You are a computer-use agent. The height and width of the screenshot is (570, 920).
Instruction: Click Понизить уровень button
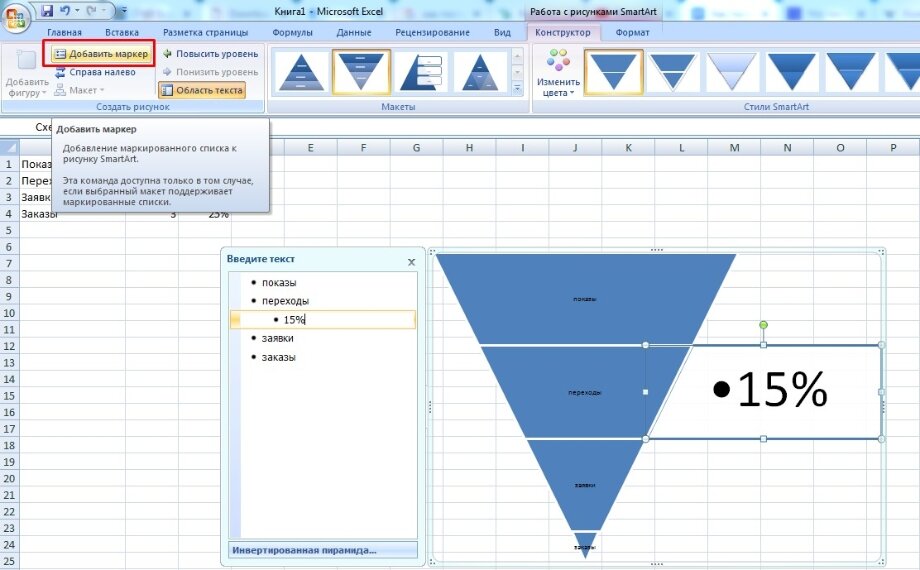pos(210,72)
